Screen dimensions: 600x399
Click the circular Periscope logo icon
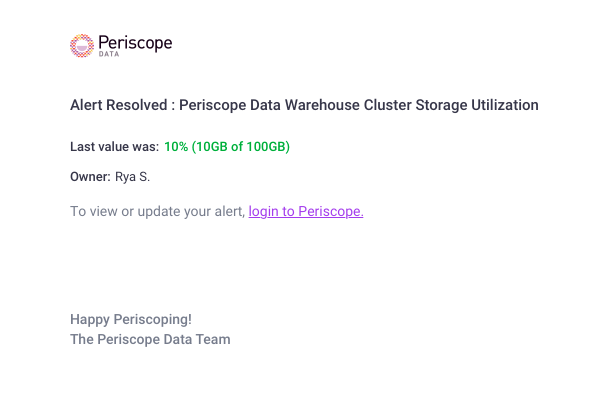tap(82, 46)
